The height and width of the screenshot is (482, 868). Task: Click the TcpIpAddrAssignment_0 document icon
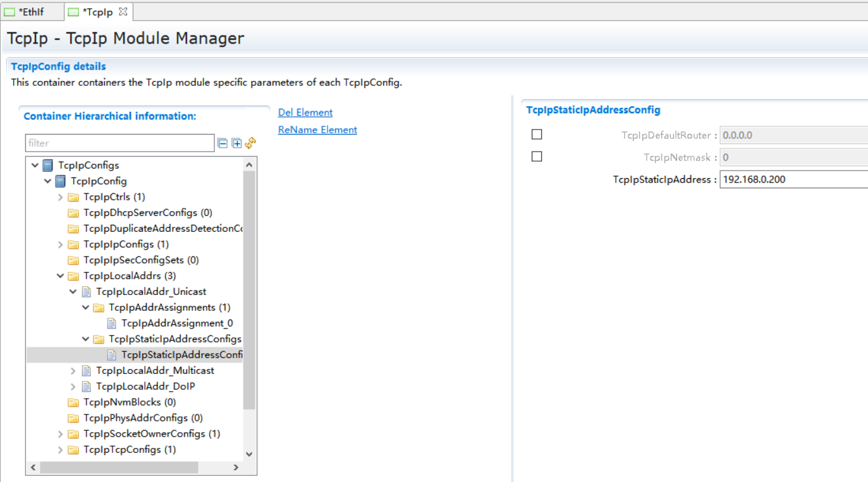click(112, 323)
